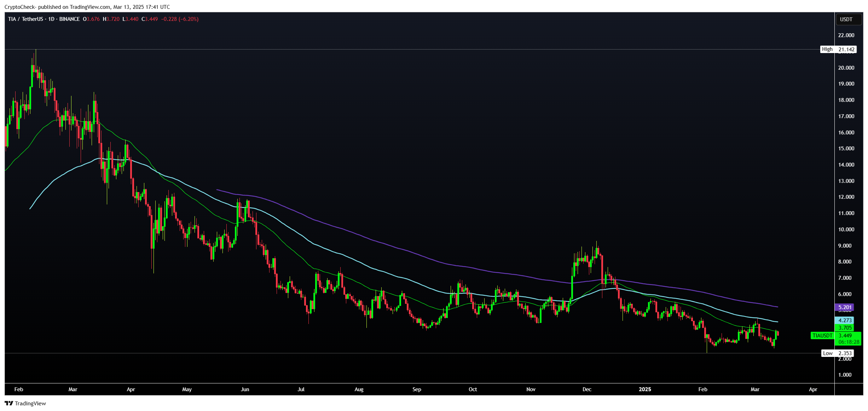Click the 1.000 price axis label

(845, 375)
